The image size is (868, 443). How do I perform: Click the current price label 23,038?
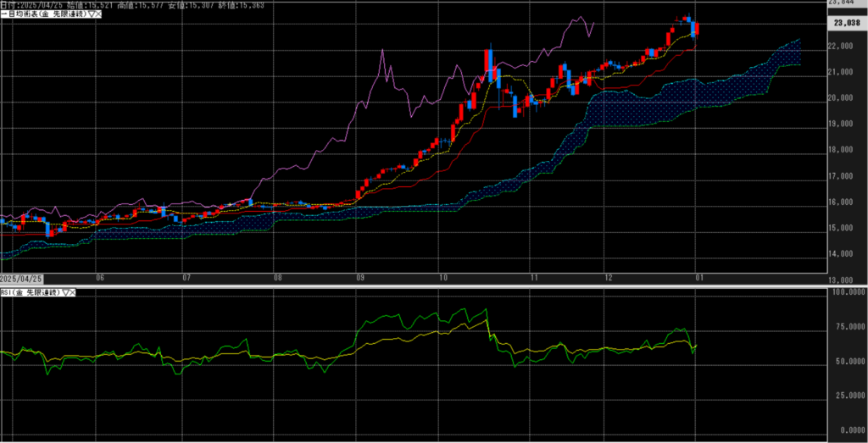(x=847, y=23)
